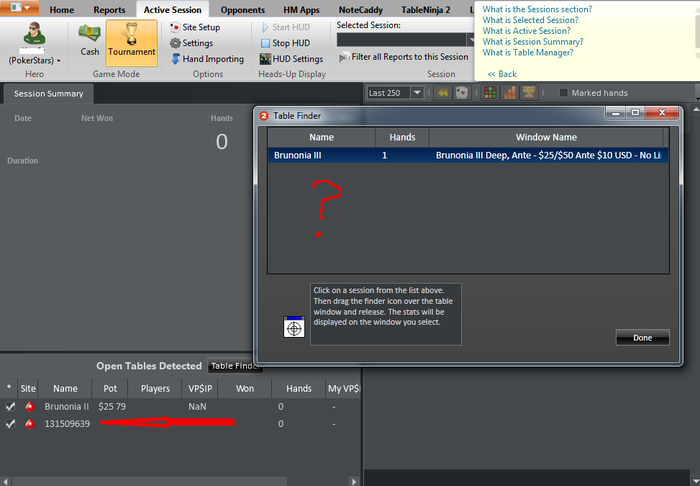This screenshot has height=486, width=700.
Task: Sort open tables by Site column
Action: tap(28, 389)
